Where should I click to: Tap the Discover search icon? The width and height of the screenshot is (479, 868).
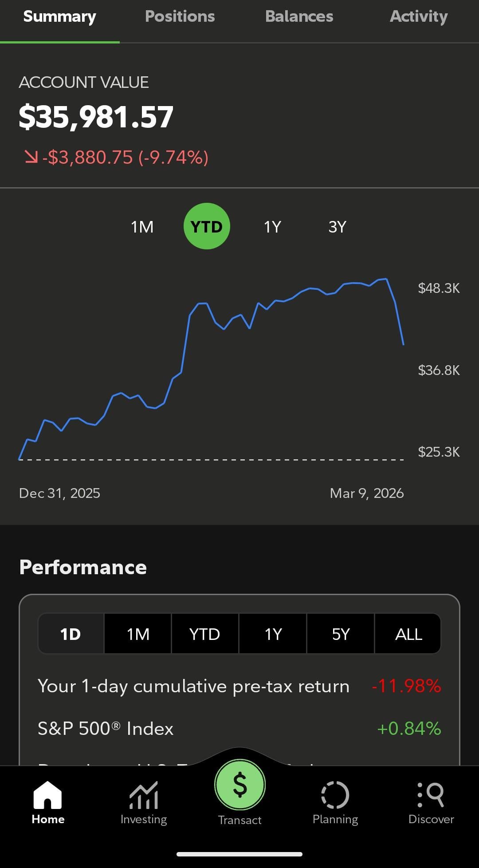(x=431, y=795)
